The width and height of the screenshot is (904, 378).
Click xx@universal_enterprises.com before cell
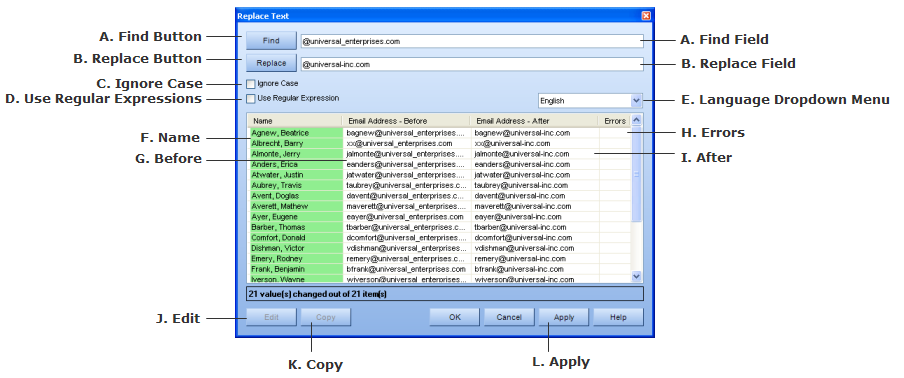[x=406, y=143]
